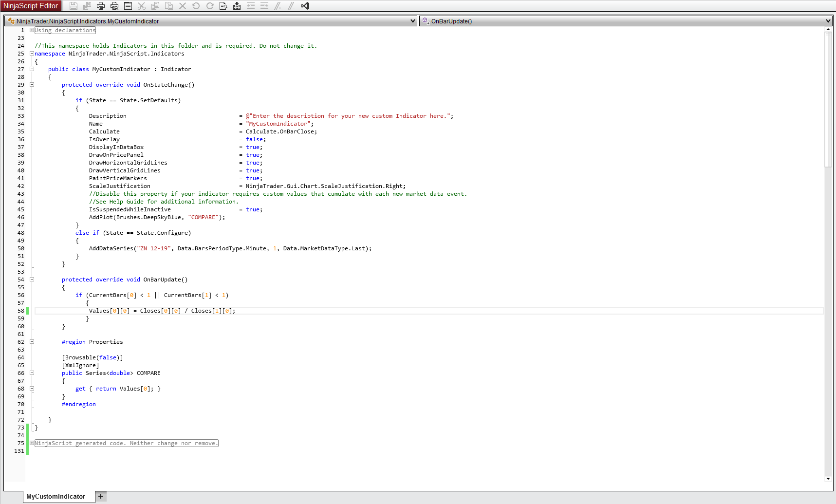Click the "OnStateChange()" method name
Viewport: 836px width, 504px height.
[169, 85]
